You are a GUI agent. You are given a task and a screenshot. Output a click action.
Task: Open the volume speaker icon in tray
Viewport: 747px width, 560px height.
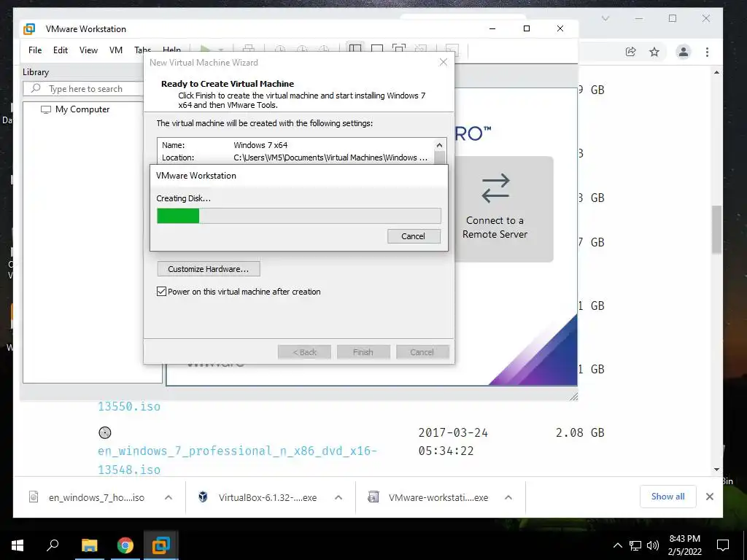[x=653, y=545]
